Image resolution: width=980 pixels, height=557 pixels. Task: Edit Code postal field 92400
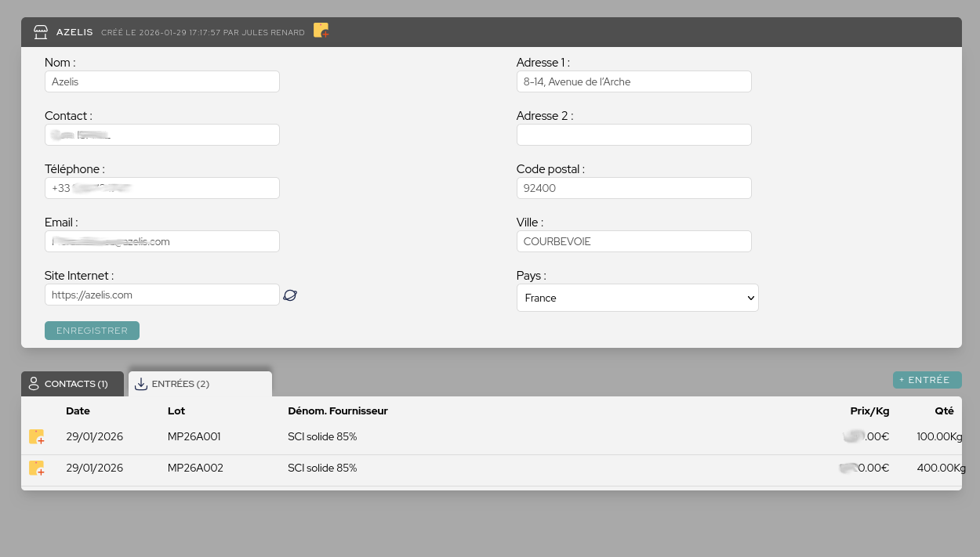pyautogui.click(x=634, y=188)
